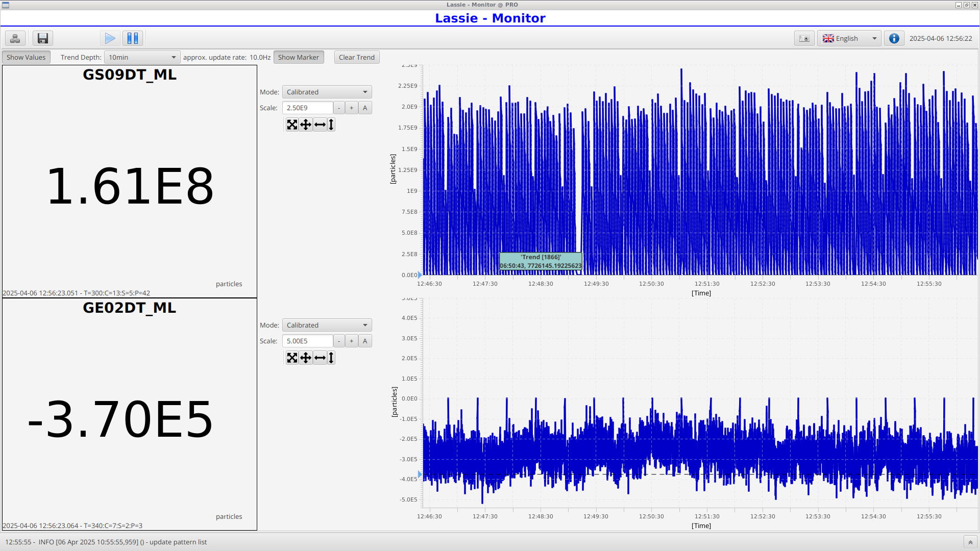Pause the monitor data stream
Image resolution: width=980 pixels, height=551 pixels.
pyautogui.click(x=133, y=38)
